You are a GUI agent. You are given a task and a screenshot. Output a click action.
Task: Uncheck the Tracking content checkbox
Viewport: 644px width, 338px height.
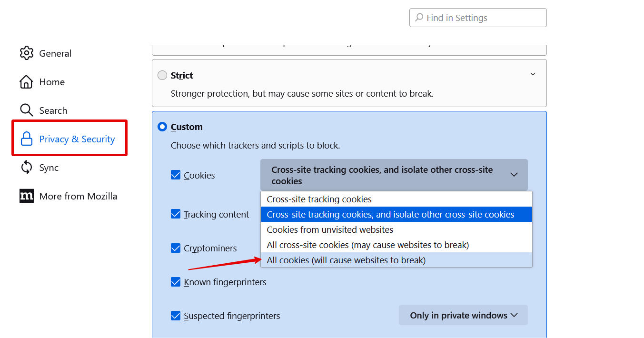click(x=176, y=214)
